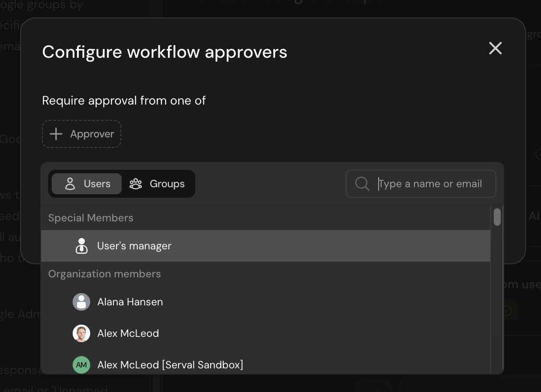The width and height of the screenshot is (541, 392).
Task: Click the green AM avatar icon
Action: (81, 365)
